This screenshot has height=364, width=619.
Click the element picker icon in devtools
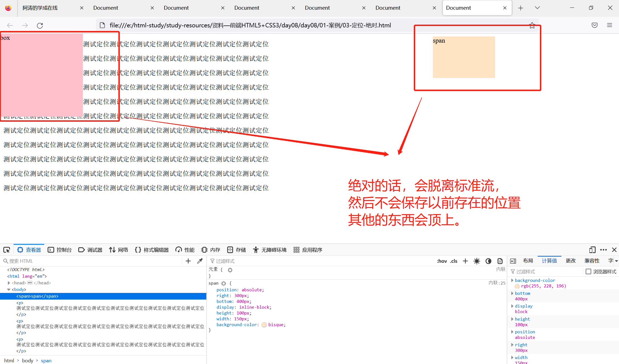click(7, 250)
